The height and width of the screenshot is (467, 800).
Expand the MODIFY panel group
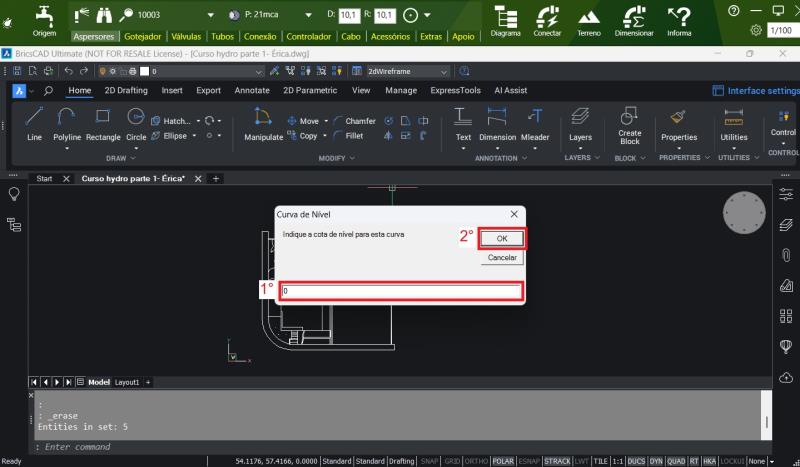tap(337, 158)
